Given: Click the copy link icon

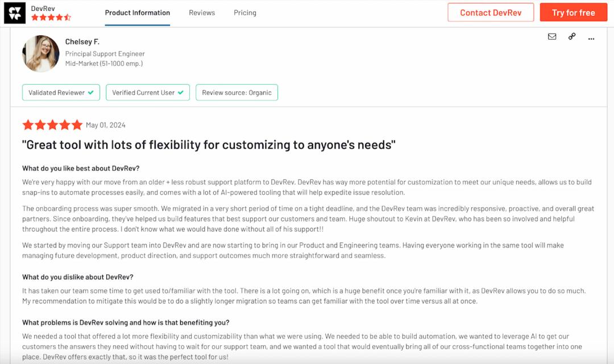Looking at the screenshot, I should (572, 37).
